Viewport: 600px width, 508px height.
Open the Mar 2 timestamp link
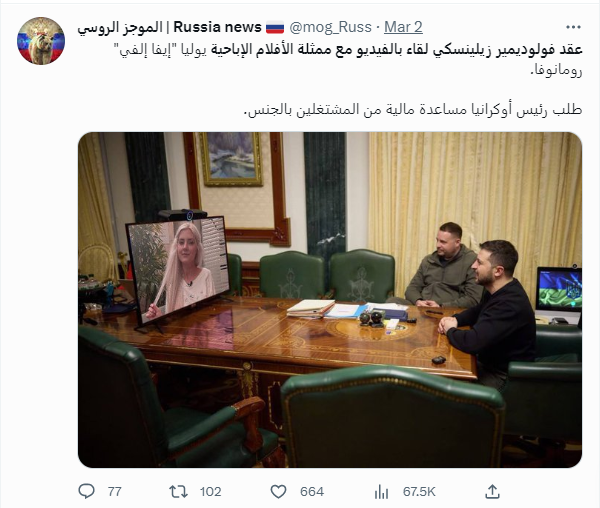(403, 27)
